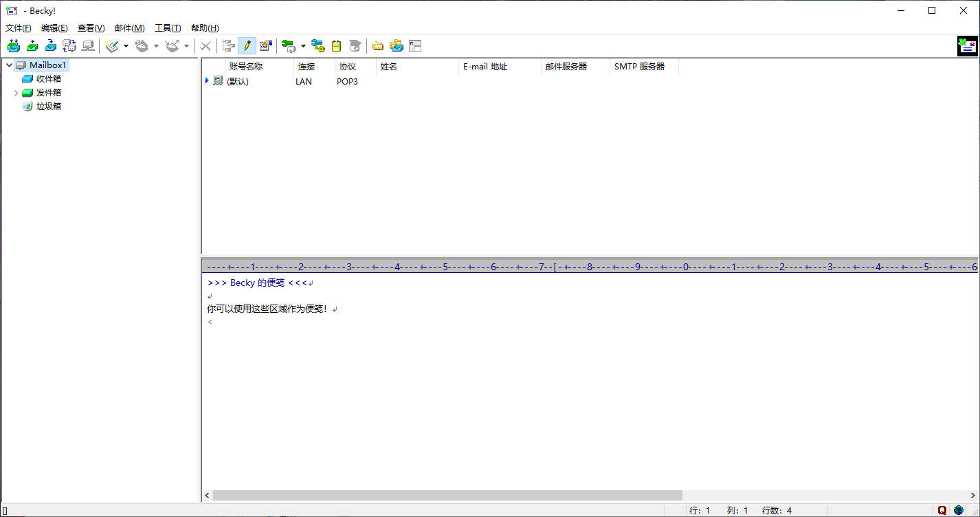The height and width of the screenshot is (517, 980).
Task: Click the memo pane column ruler
Action: [x=590, y=267]
